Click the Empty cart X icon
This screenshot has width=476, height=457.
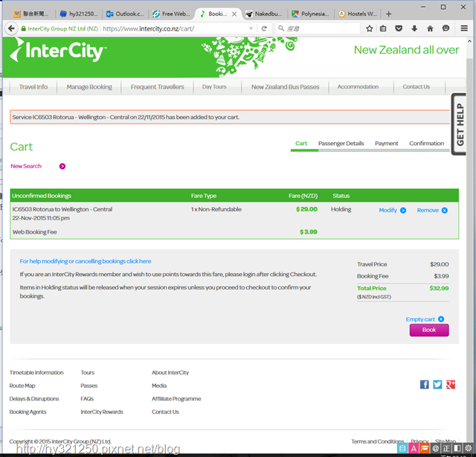pos(441,319)
